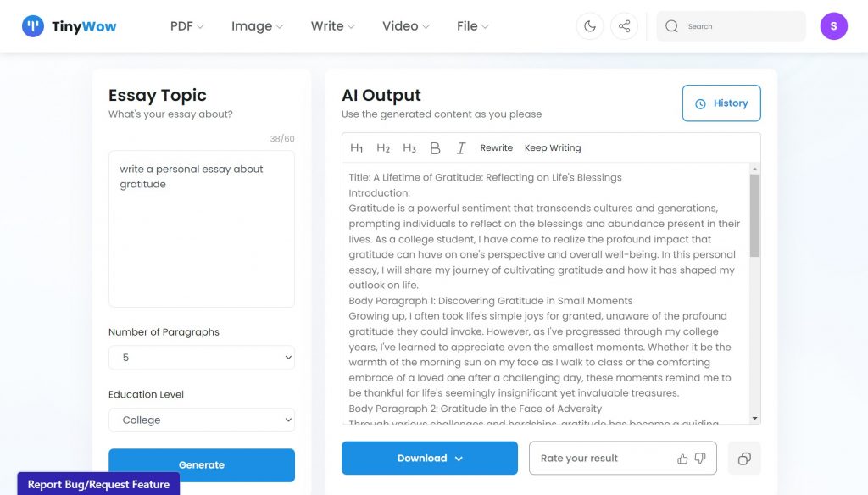868x495 pixels.
Task: Expand the Education Level dropdown
Action: [x=202, y=420]
